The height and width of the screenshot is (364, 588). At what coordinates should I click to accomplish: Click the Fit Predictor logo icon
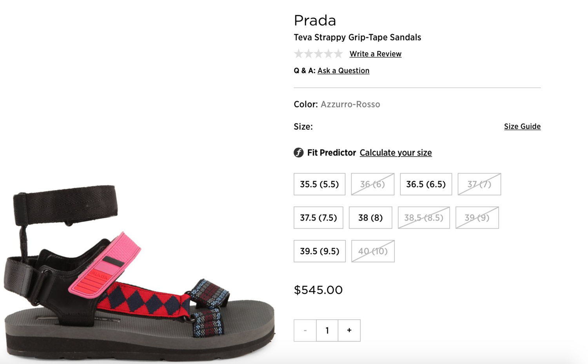[298, 153]
